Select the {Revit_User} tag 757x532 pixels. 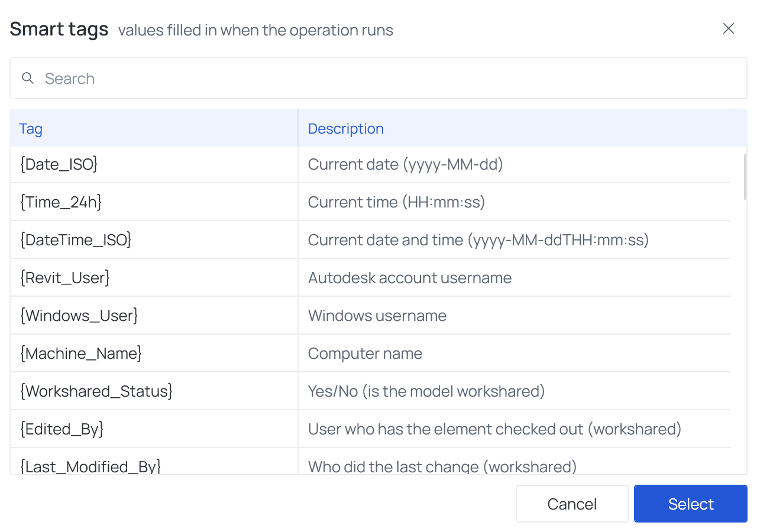[x=65, y=278]
